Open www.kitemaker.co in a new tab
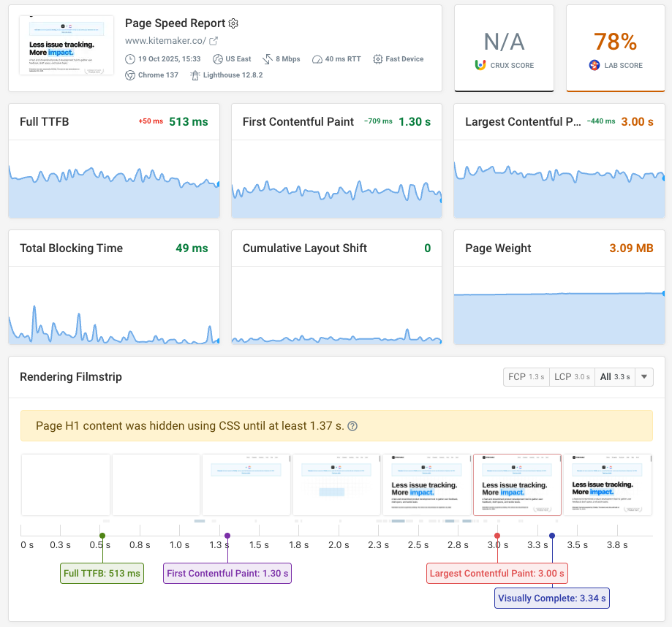Screen dimensions: 672x627 (x=166, y=40)
